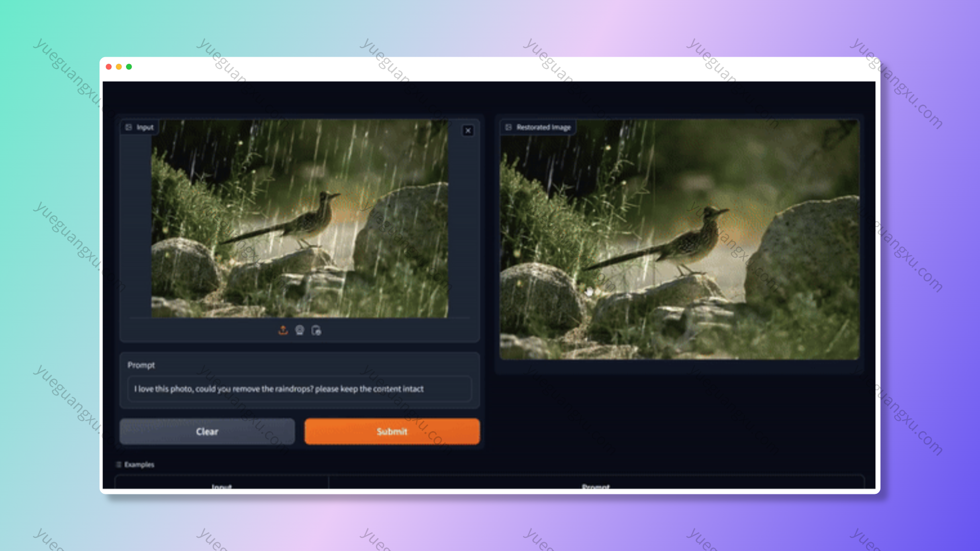The width and height of the screenshot is (980, 551).
Task: Click the restored bird output image
Action: 679,240
